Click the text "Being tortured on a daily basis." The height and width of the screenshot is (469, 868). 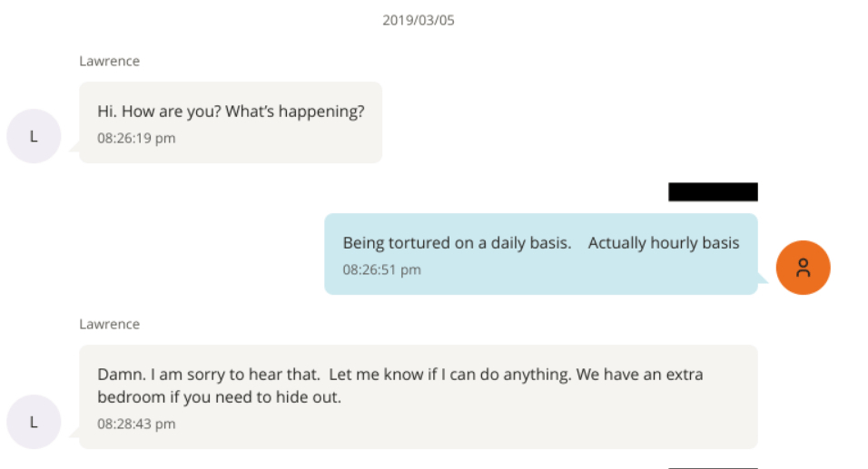(457, 243)
